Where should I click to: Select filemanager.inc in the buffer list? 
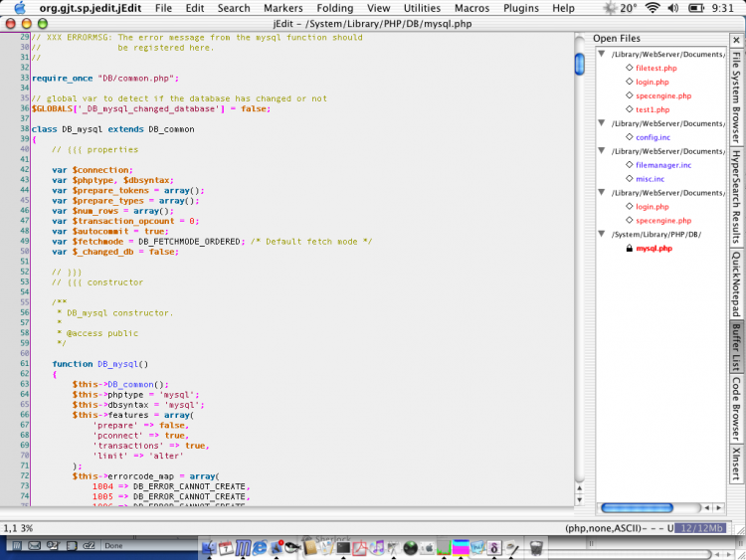point(663,165)
